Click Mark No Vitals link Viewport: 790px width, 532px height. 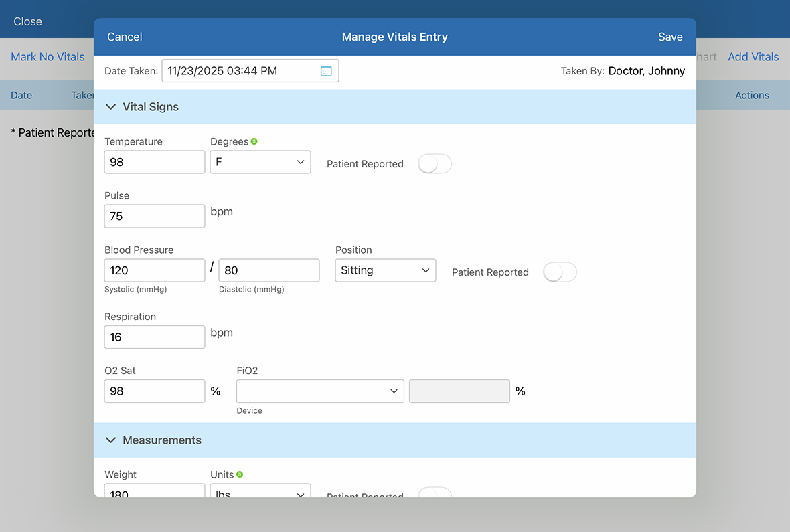[x=48, y=57]
